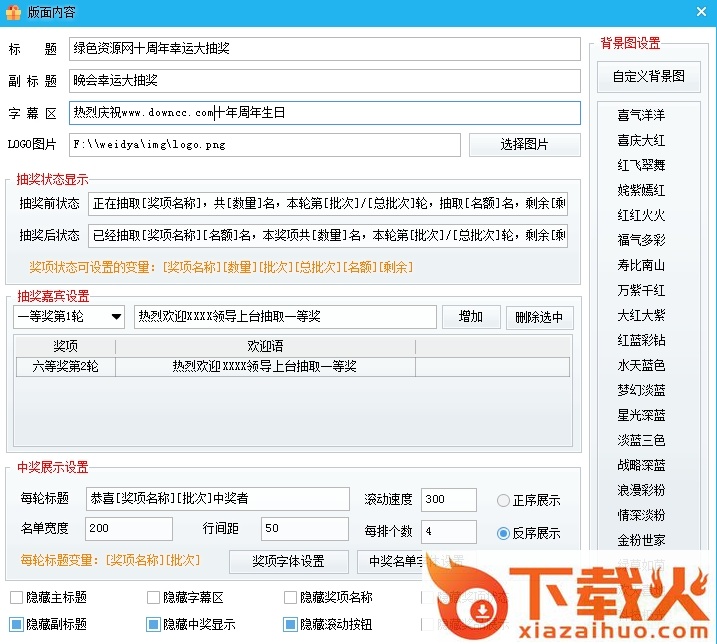Select 水天蓝色 from background list
The image size is (717, 644).
(641, 365)
